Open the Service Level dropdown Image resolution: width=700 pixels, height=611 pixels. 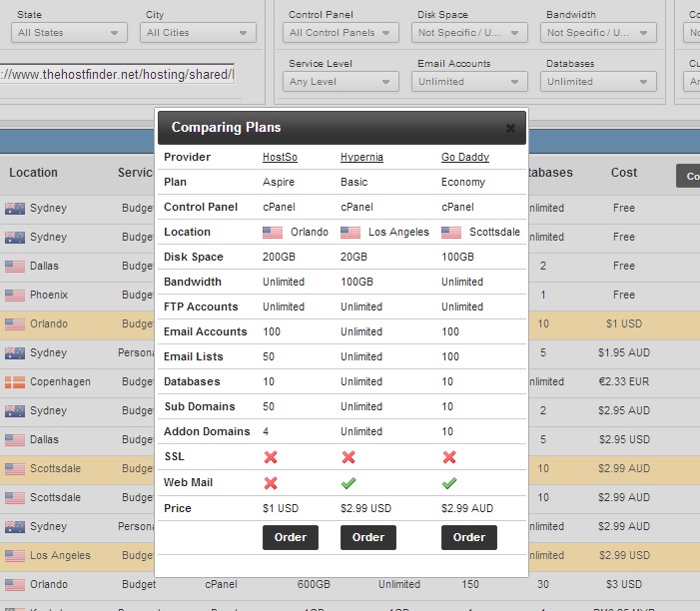coord(341,82)
